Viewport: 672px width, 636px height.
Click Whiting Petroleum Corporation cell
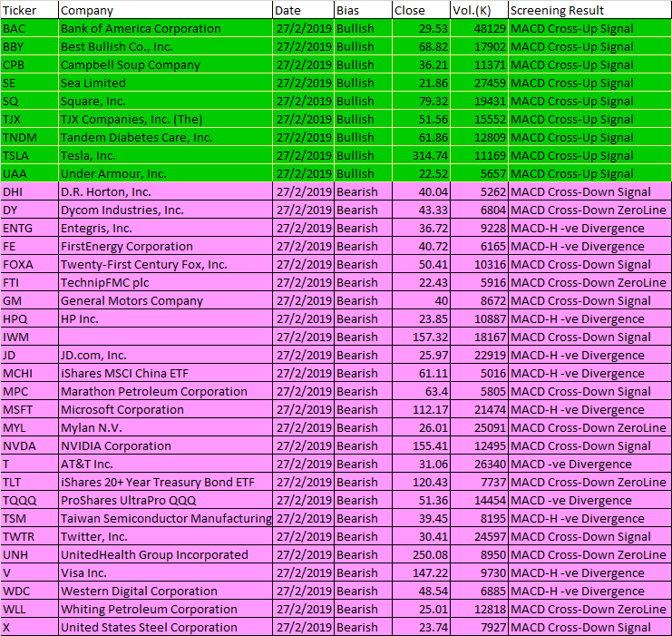tap(165, 610)
